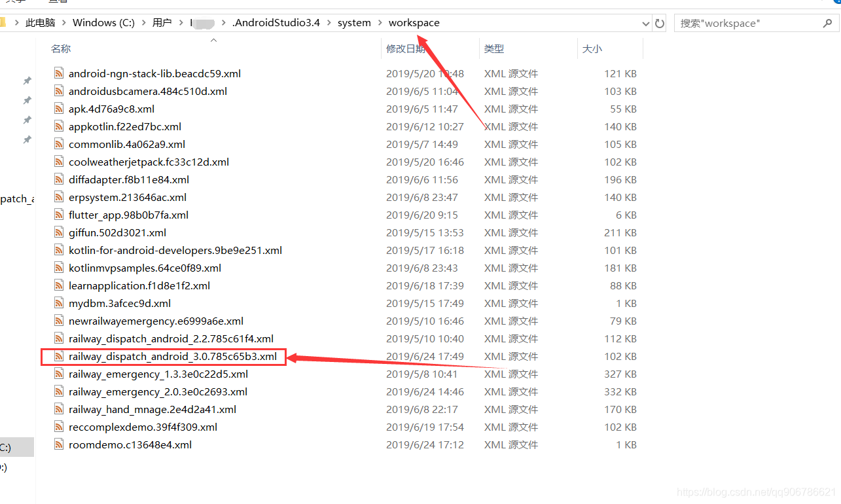841x504 pixels.
Task: Click the mydbm.3afcec9d.xml file icon
Action: coord(59,303)
